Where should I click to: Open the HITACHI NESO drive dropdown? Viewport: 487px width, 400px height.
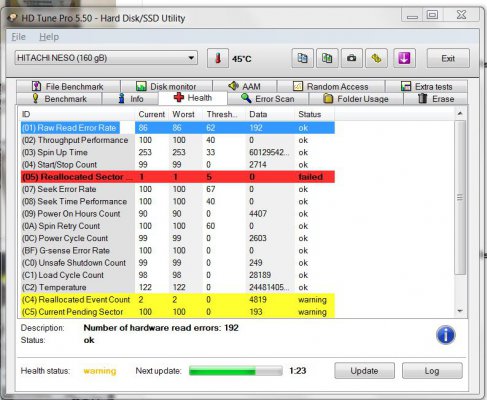tap(106, 58)
